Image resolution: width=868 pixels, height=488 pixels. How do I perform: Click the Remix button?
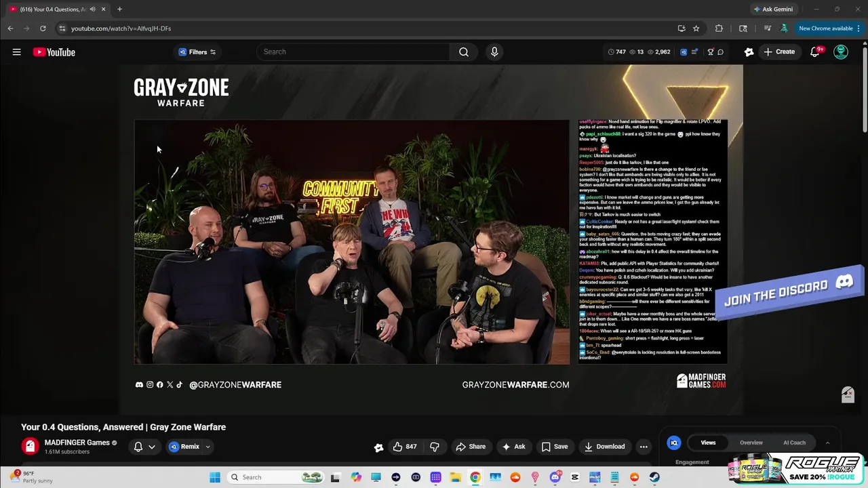(x=184, y=447)
